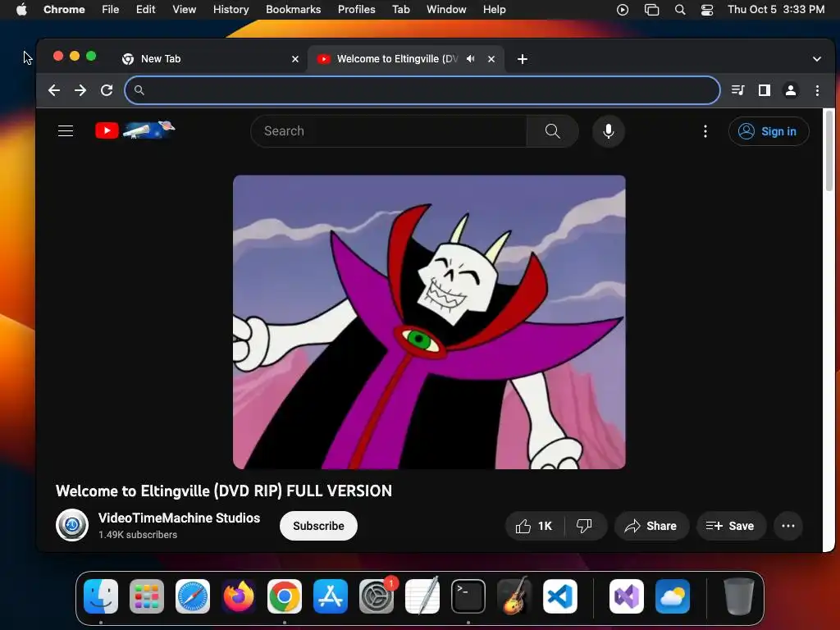
Task: Open the App Store from Dock
Action: tap(331, 596)
